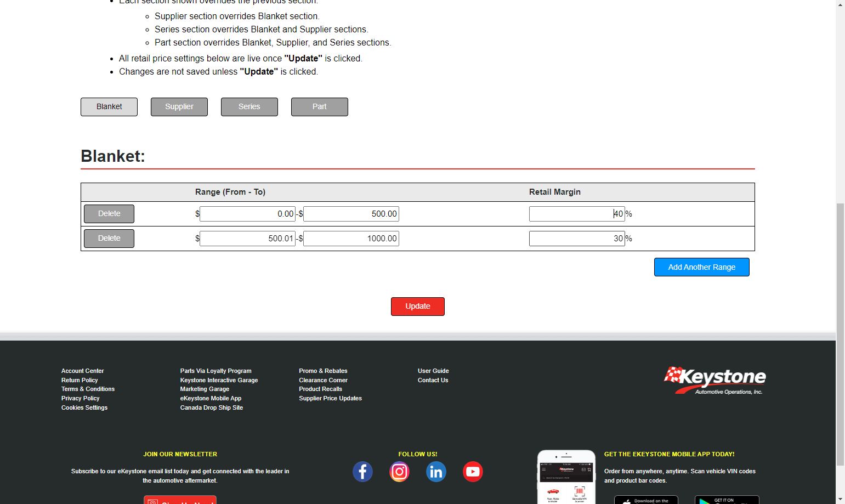
Task: Open the Contact Us link
Action: 433,381
